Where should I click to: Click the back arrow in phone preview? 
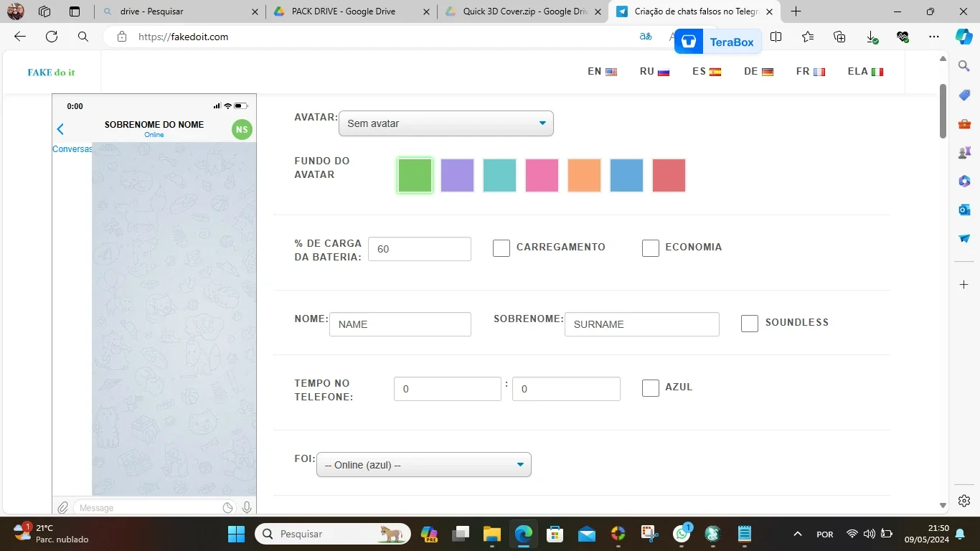click(x=60, y=129)
